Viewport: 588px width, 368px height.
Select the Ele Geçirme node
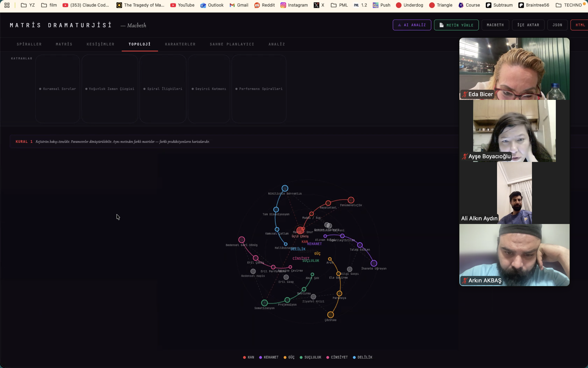(338, 274)
